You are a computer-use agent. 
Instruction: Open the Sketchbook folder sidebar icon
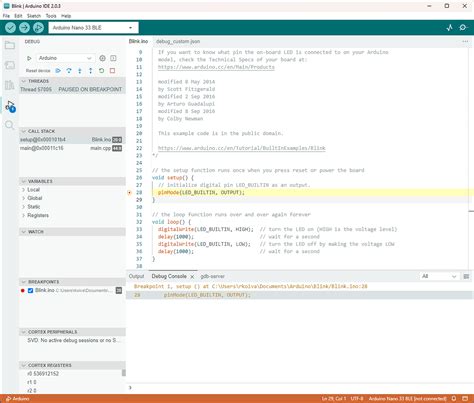click(x=10, y=45)
